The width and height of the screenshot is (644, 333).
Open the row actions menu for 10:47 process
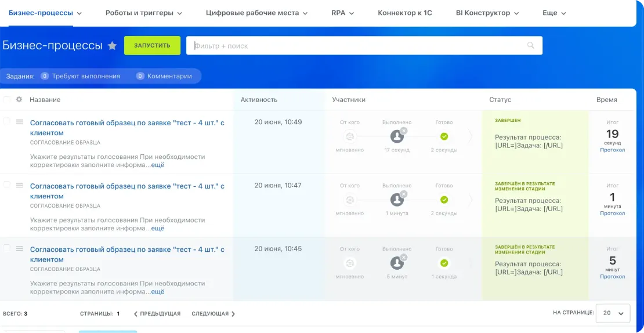[19, 185]
